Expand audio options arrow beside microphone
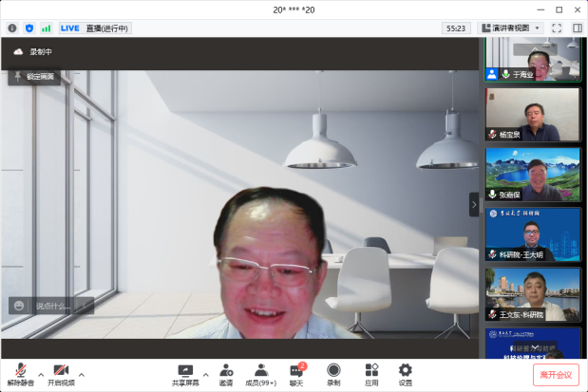The height and width of the screenshot is (392, 588). 41,374
